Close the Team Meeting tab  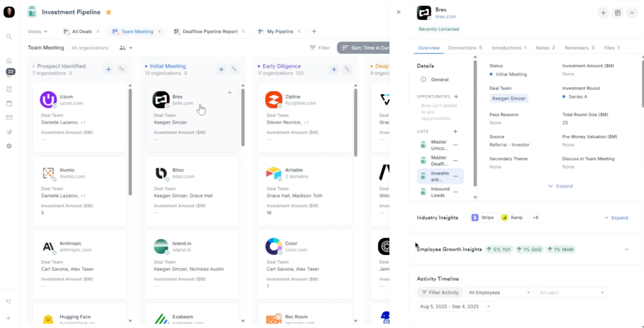[x=159, y=31]
